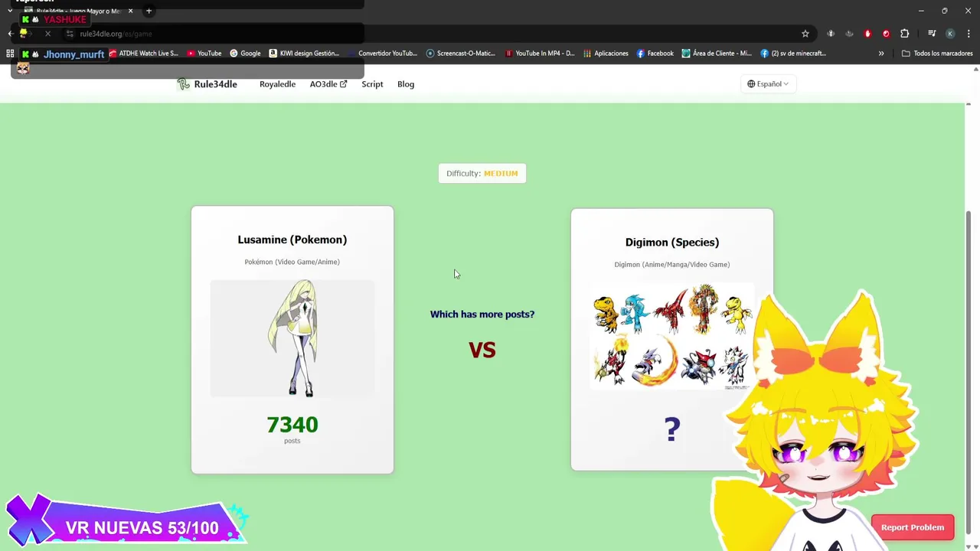Click the Difficulty: MEDIUM badge
Image resolution: width=980 pixels, height=551 pixels.
coord(482,173)
